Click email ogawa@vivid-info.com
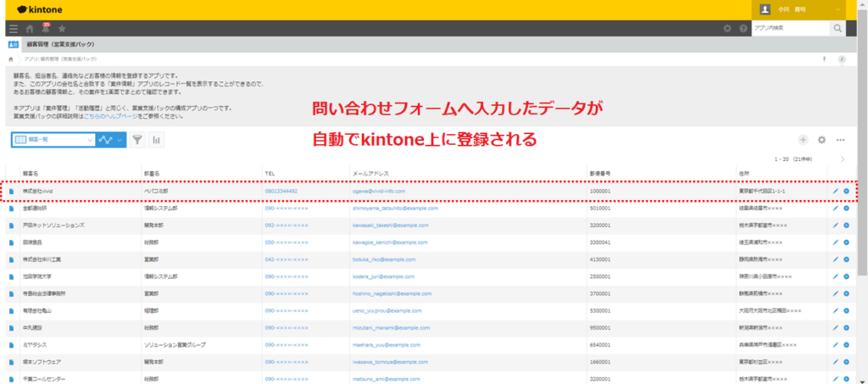Viewport: 868px width, 384px height. coord(379,192)
